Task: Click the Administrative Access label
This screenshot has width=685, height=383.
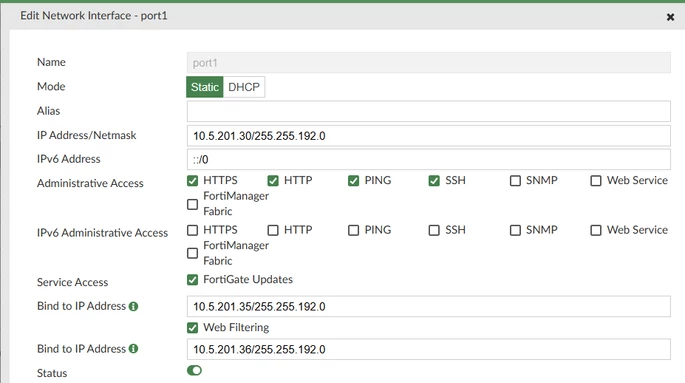Action: coord(90,183)
